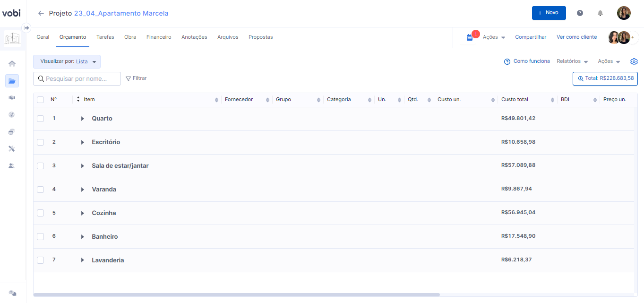
Task: Switch to the Arquivos tab
Action: pos(228,37)
